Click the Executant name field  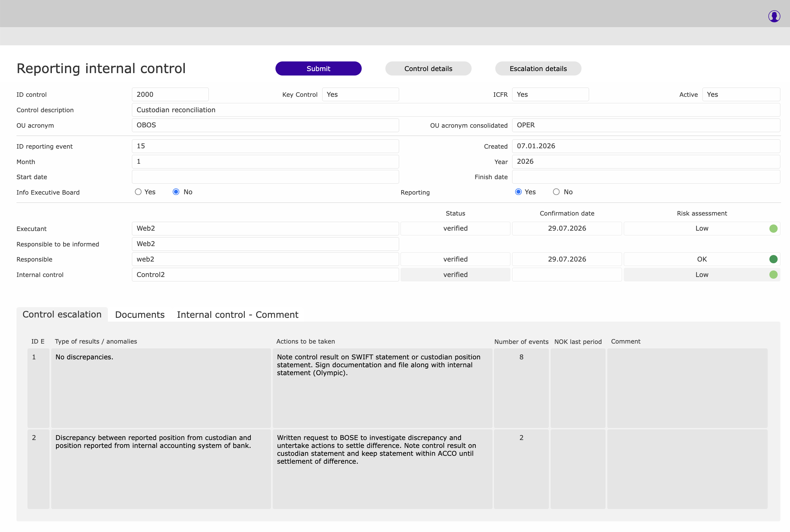[266, 229]
